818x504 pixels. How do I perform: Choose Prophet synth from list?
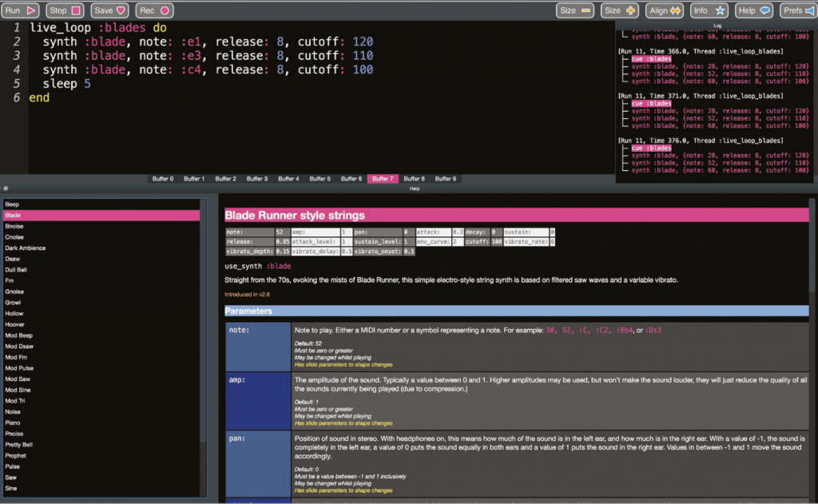point(16,455)
